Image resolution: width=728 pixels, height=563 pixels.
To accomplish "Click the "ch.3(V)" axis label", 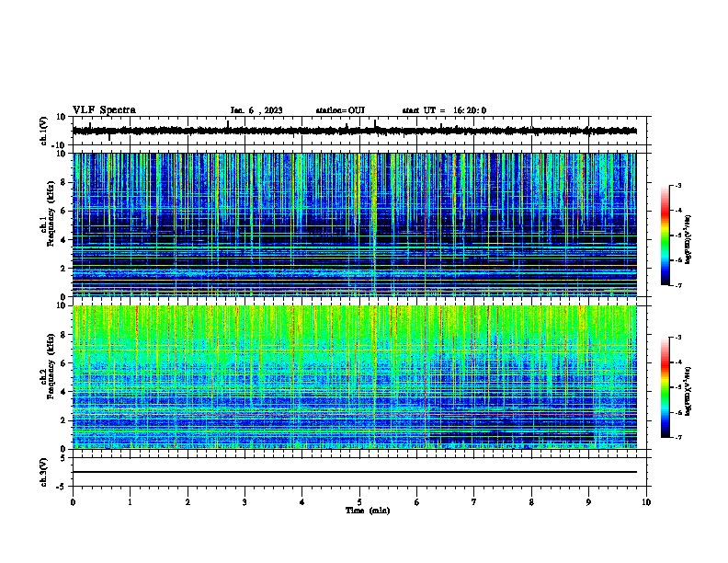I will (x=44, y=472).
